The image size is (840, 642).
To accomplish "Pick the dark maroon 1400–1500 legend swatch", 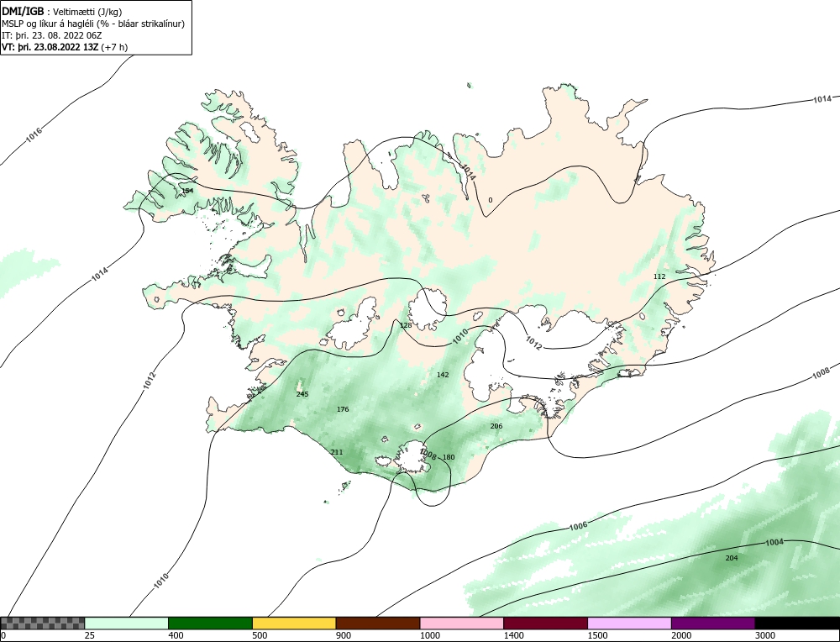I will 545,623.
